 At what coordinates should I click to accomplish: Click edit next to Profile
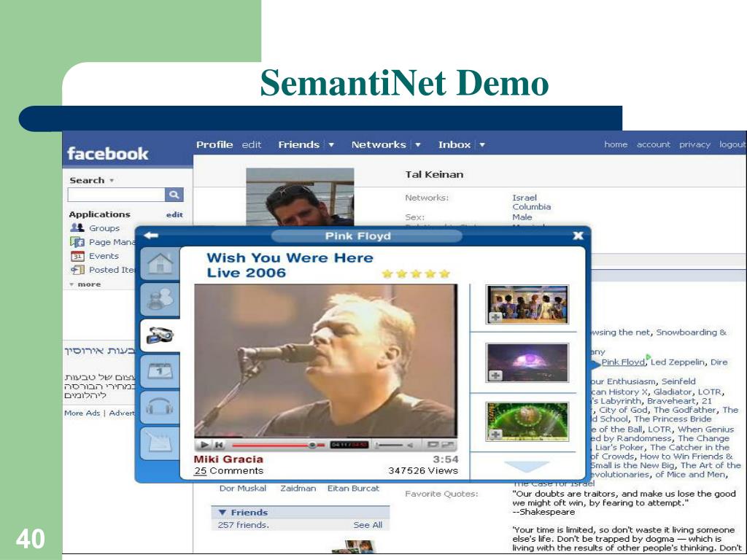point(252,145)
